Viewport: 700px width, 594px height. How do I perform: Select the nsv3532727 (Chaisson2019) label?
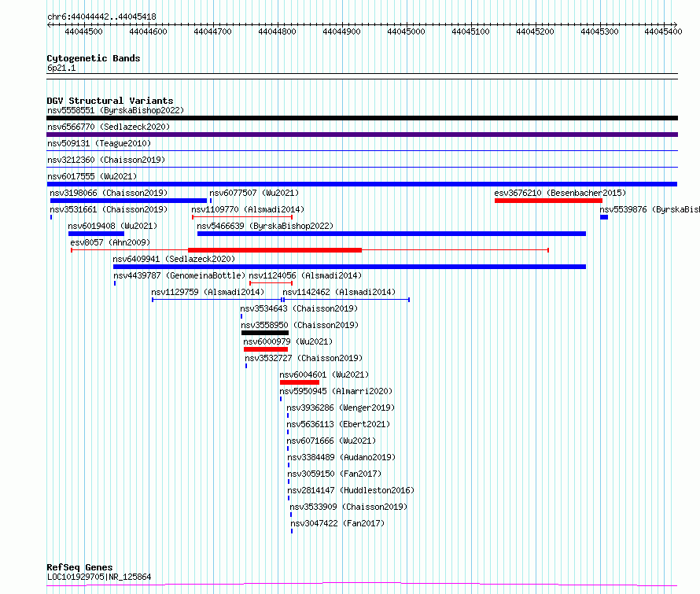pos(304,358)
